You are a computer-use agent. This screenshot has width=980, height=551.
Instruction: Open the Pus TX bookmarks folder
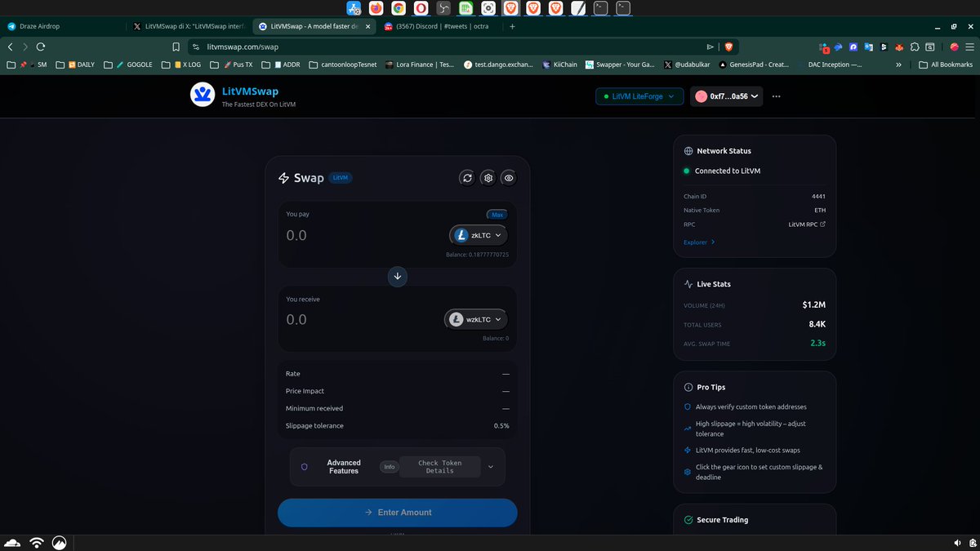point(232,64)
